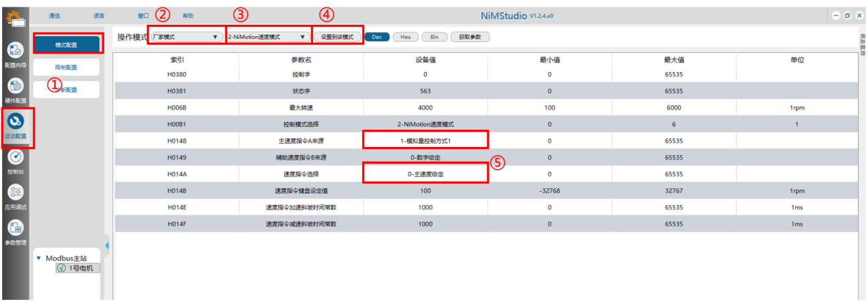Click the 6000 maximum value cell
Screen dimensions: 868x302
674,107
